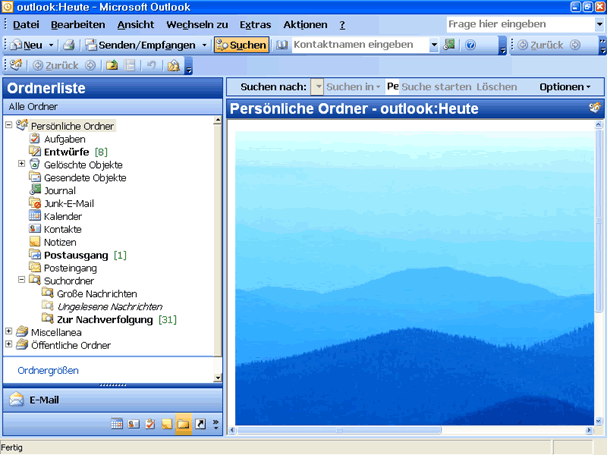Open the Aktionen menu
This screenshot has height=456, width=608.
[x=305, y=25]
